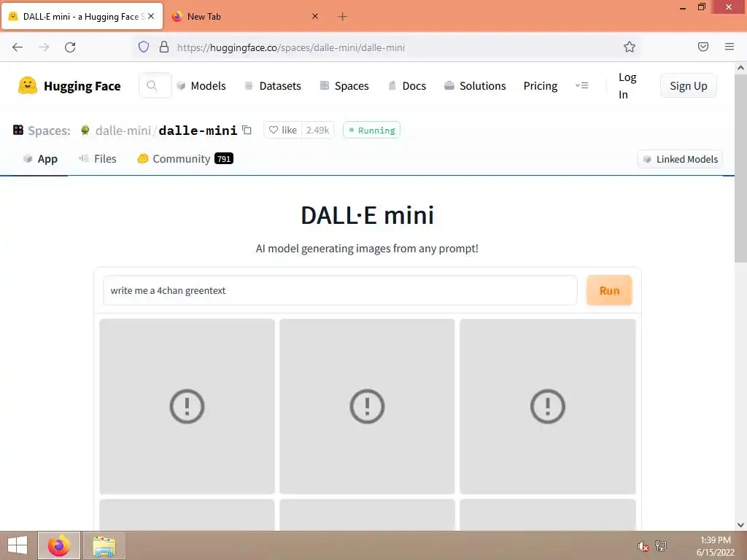Open the shield tracking protection icon
This screenshot has height=560, width=747.
144,47
